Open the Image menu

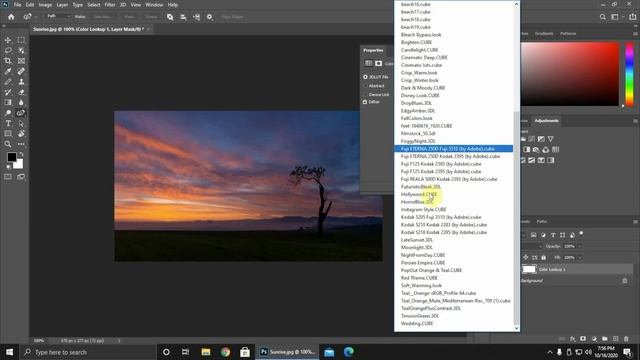coord(45,5)
